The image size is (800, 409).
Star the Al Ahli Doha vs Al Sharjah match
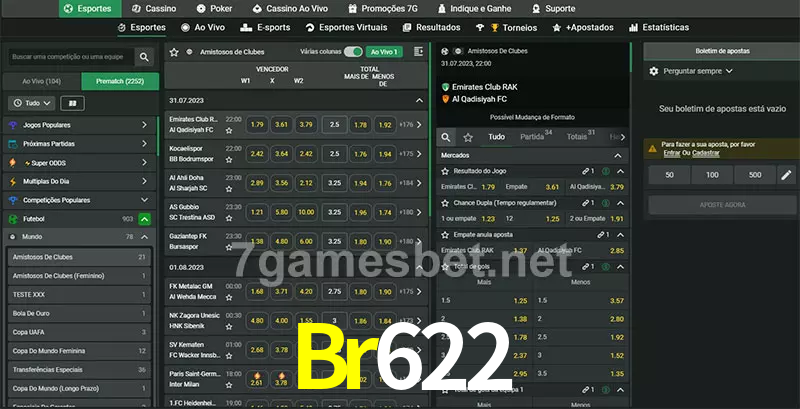229,189
